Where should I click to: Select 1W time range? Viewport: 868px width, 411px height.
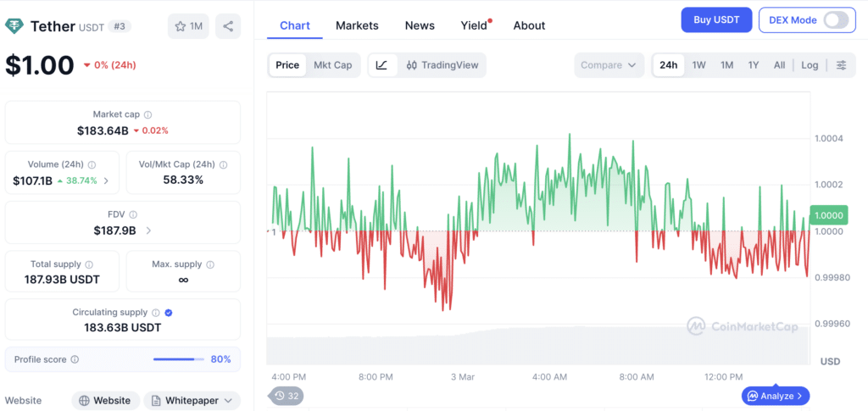pyautogui.click(x=699, y=65)
